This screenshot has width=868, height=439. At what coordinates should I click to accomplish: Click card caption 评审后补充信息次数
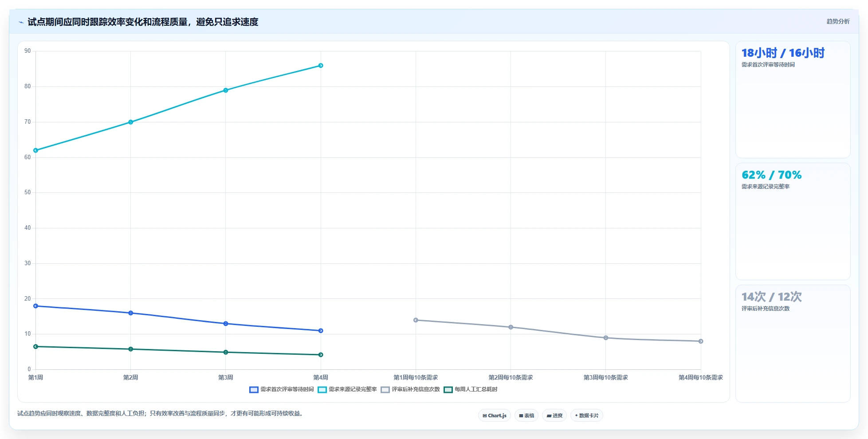pyautogui.click(x=766, y=309)
